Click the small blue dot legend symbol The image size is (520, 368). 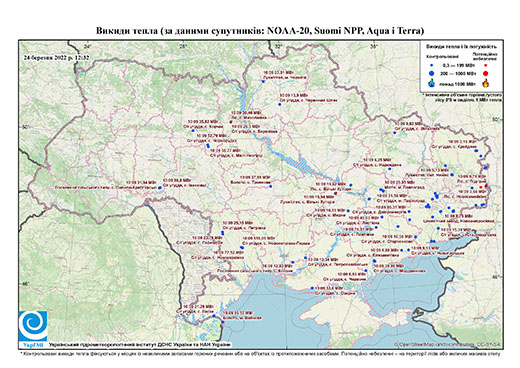(x=432, y=65)
